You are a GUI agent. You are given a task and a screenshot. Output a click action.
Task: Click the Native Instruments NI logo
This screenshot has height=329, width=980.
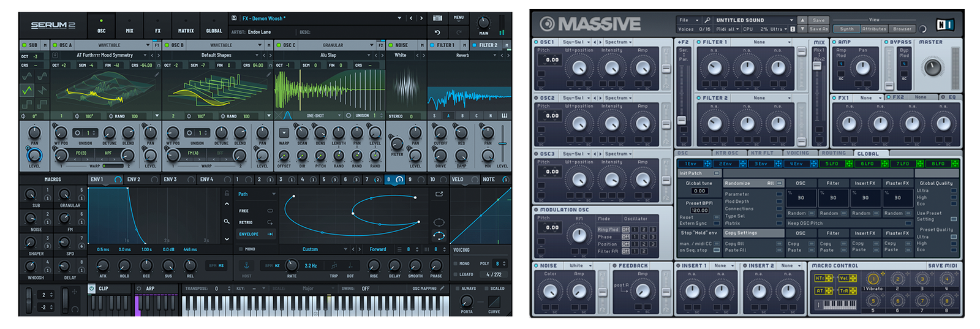[x=944, y=25]
